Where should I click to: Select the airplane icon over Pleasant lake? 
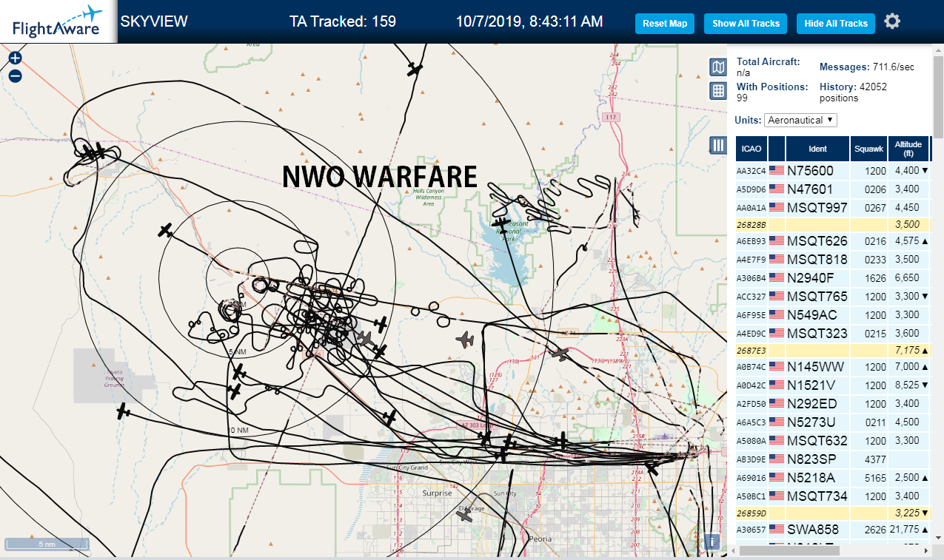[501, 223]
